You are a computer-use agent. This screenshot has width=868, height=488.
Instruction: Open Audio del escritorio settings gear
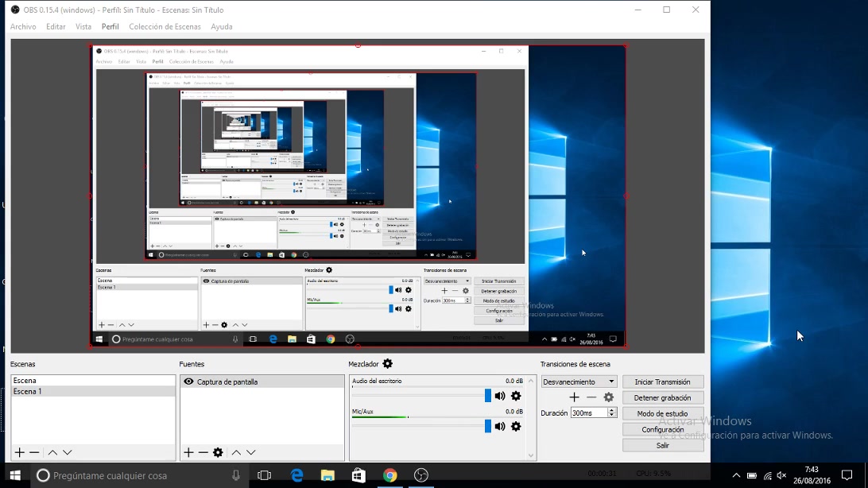[x=516, y=396]
